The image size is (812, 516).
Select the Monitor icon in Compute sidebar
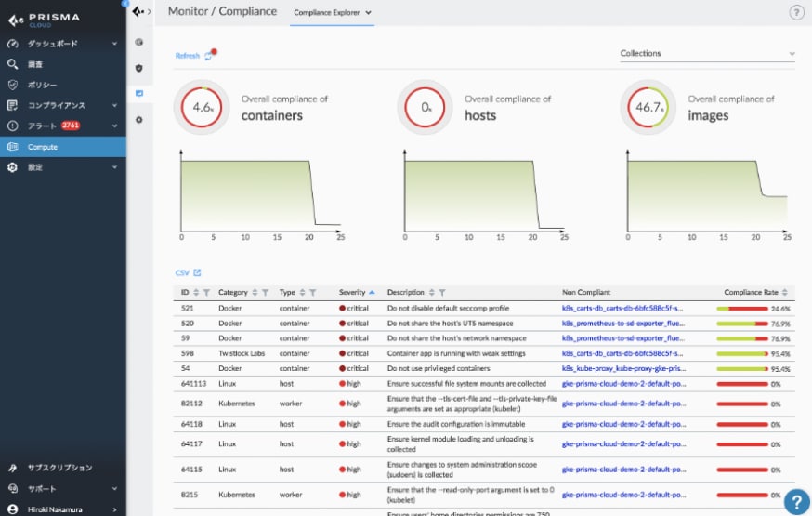pos(139,93)
